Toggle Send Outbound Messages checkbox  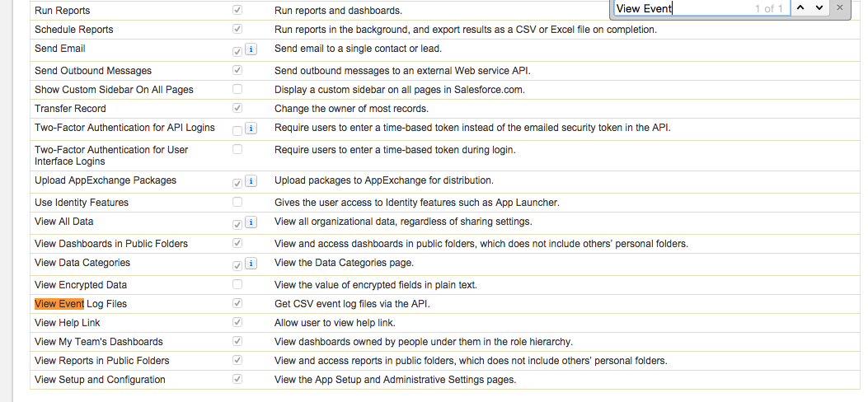[237, 70]
